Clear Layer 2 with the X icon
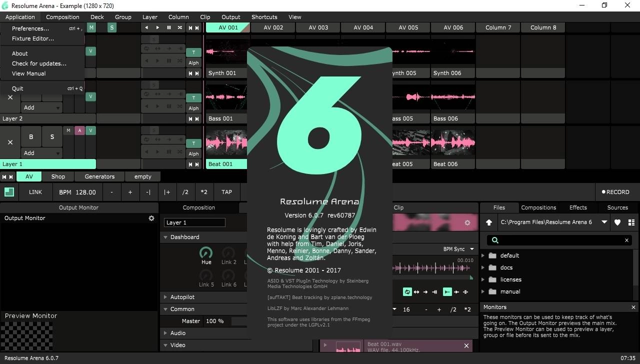 pyautogui.click(x=10, y=97)
